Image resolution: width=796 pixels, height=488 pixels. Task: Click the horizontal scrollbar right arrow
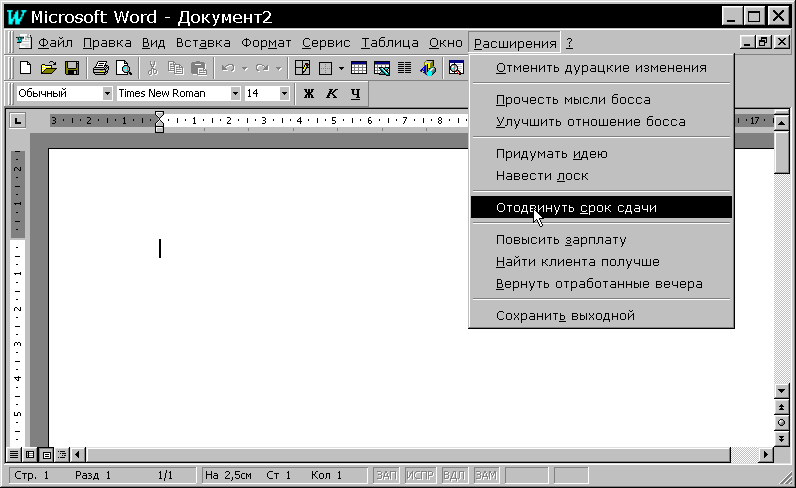767,454
